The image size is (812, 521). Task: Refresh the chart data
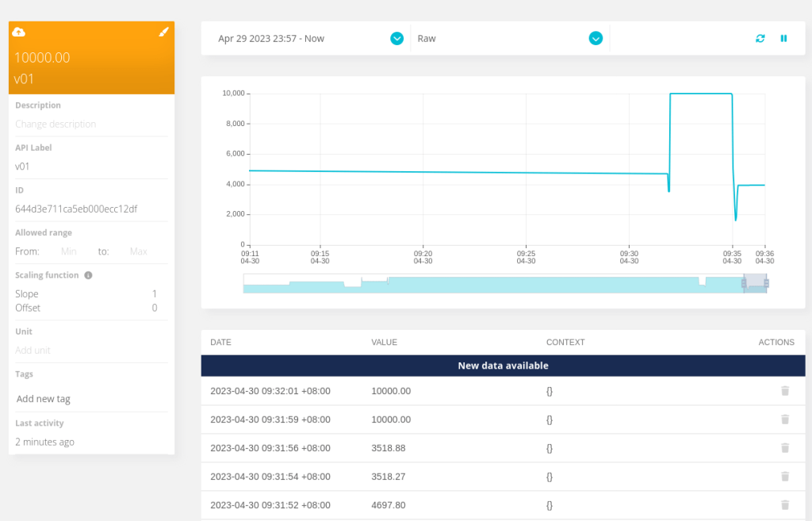[x=760, y=38]
